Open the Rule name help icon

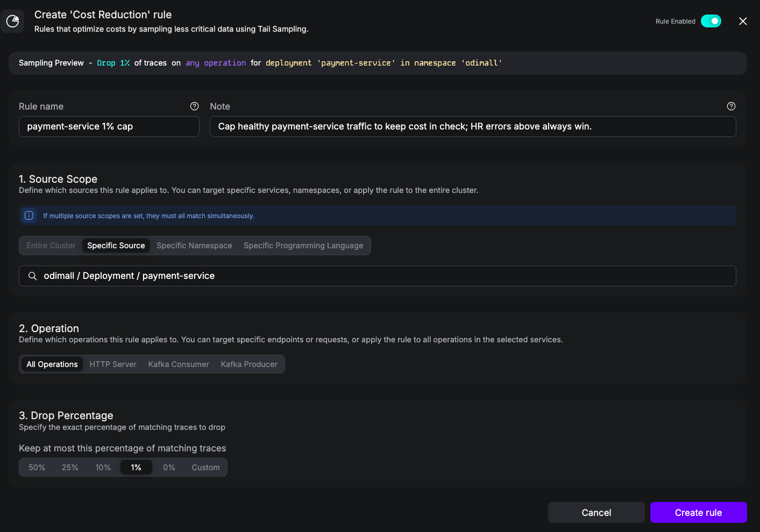(x=195, y=106)
